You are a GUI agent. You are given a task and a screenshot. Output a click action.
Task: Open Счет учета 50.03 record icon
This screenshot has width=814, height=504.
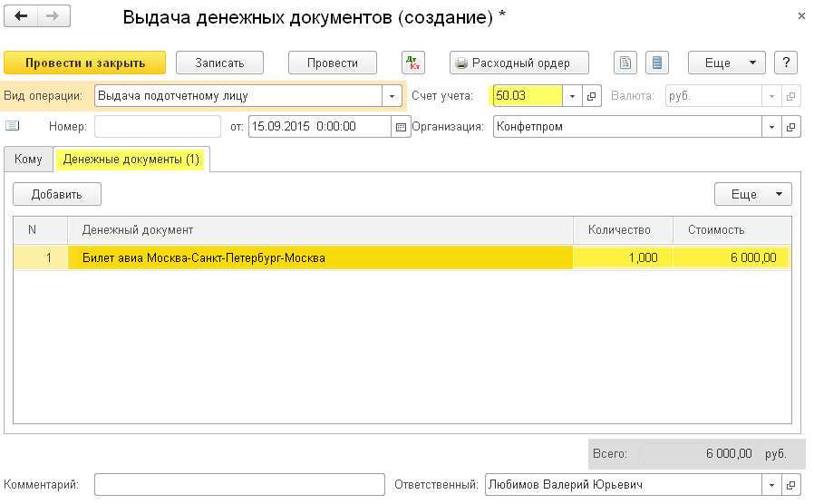591,96
